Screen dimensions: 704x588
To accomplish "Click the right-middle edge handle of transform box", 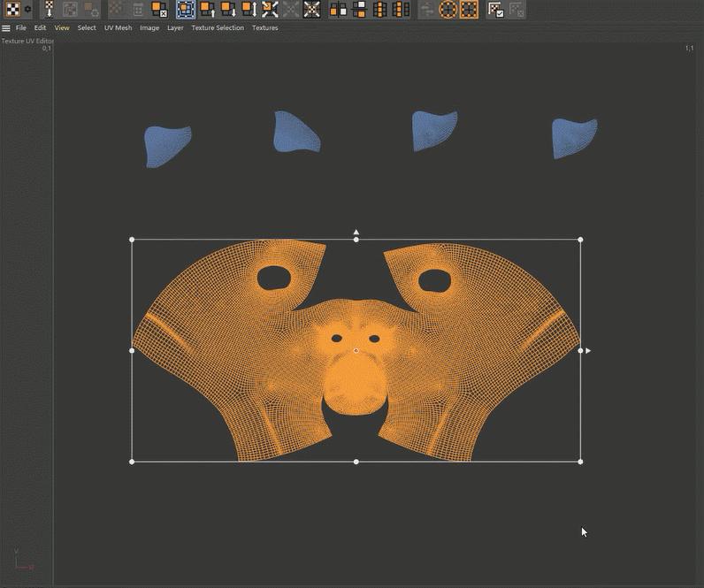I will (x=580, y=350).
